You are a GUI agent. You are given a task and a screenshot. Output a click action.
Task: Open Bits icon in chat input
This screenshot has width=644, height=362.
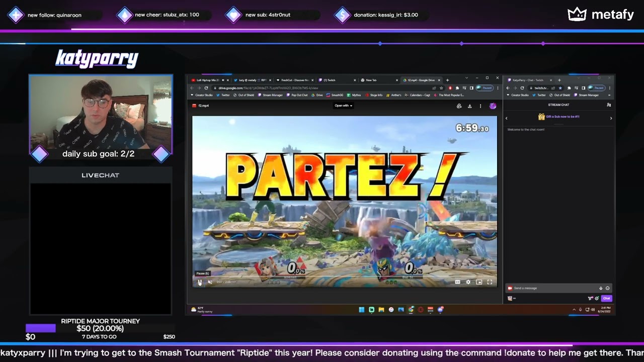tap(600, 288)
